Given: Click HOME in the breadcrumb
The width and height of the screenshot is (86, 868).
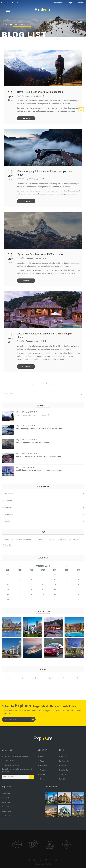Looking at the screenshot, I should [x=5, y=24].
